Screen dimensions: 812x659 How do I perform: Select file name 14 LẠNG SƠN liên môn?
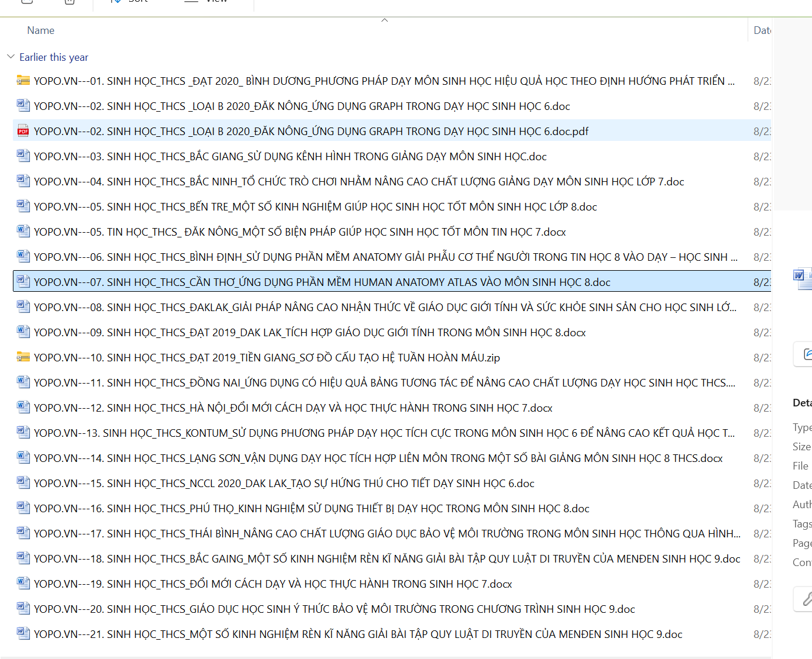coord(378,458)
